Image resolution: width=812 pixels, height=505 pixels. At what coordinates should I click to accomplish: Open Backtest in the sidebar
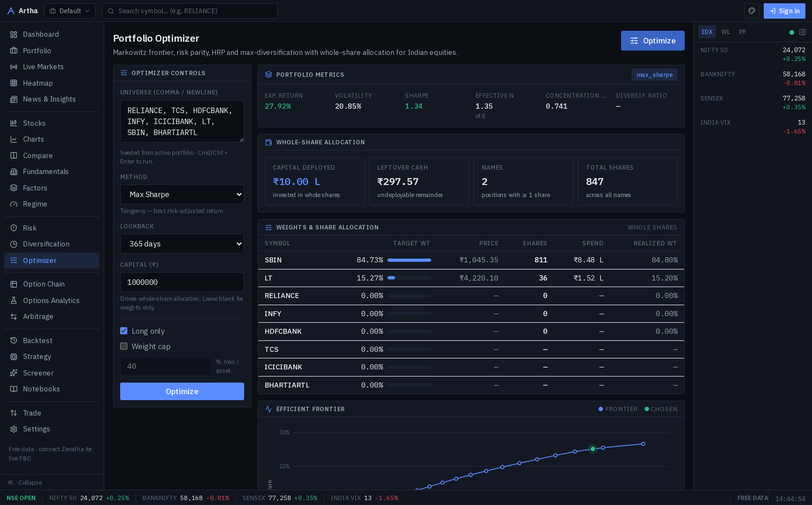point(52,341)
